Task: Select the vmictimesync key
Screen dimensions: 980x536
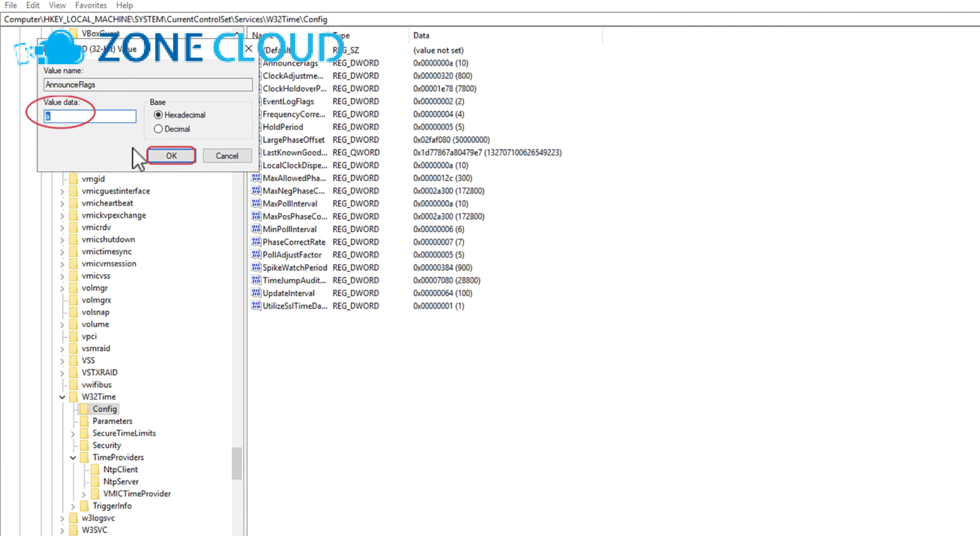Action: 106,252
